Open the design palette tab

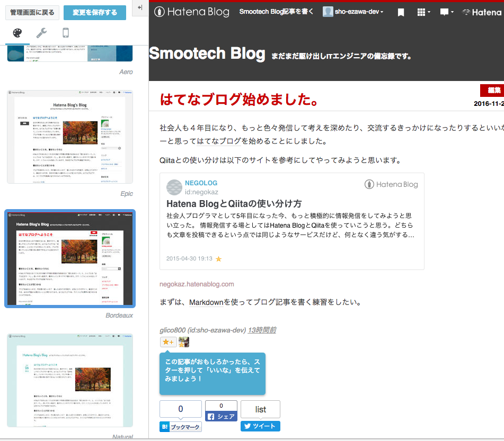point(17,33)
